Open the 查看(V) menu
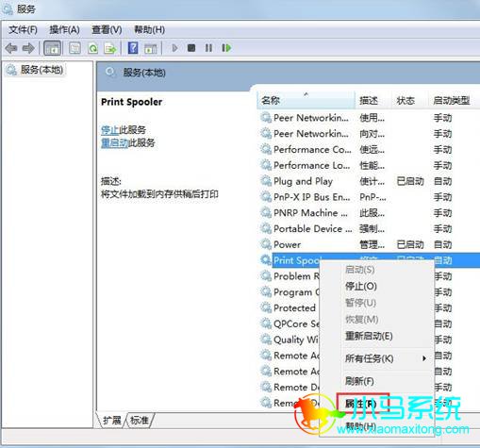This screenshot has width=480, height=448. click(x=107, y=30)
